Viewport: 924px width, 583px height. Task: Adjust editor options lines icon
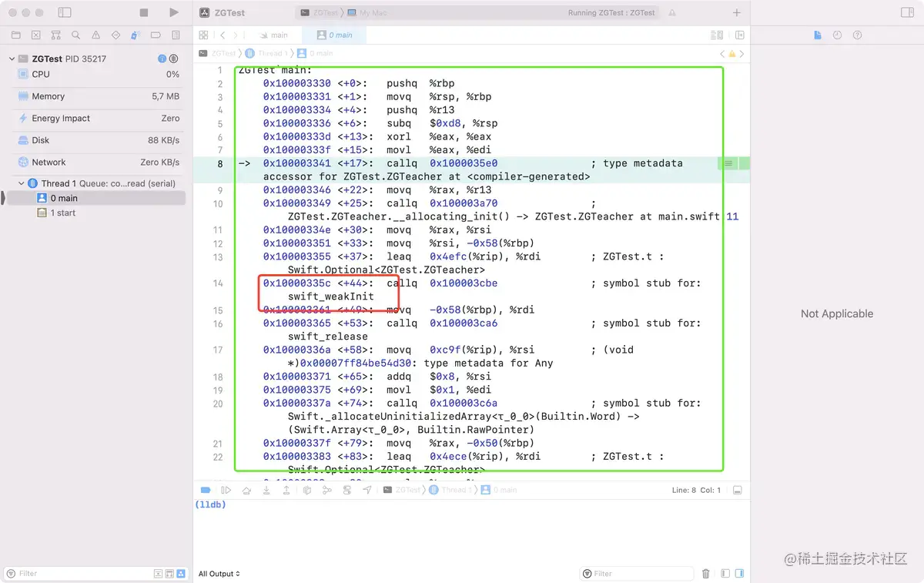pos(718,35)
